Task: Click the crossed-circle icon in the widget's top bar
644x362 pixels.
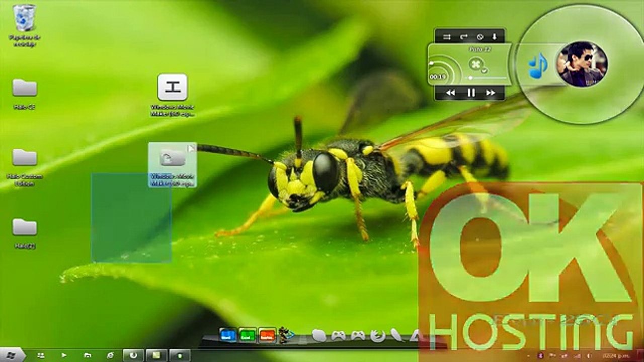Action: (479, 37)
